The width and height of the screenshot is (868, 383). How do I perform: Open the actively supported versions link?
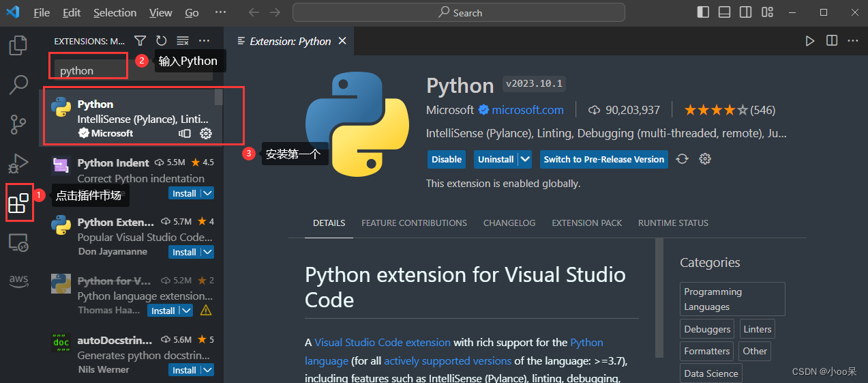[x=447, y=360]
